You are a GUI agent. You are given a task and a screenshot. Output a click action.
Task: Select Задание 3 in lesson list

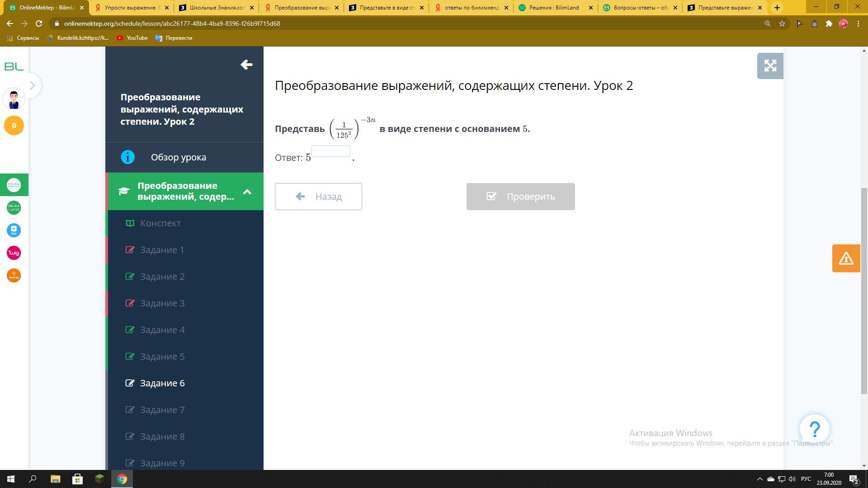[162, 303]
